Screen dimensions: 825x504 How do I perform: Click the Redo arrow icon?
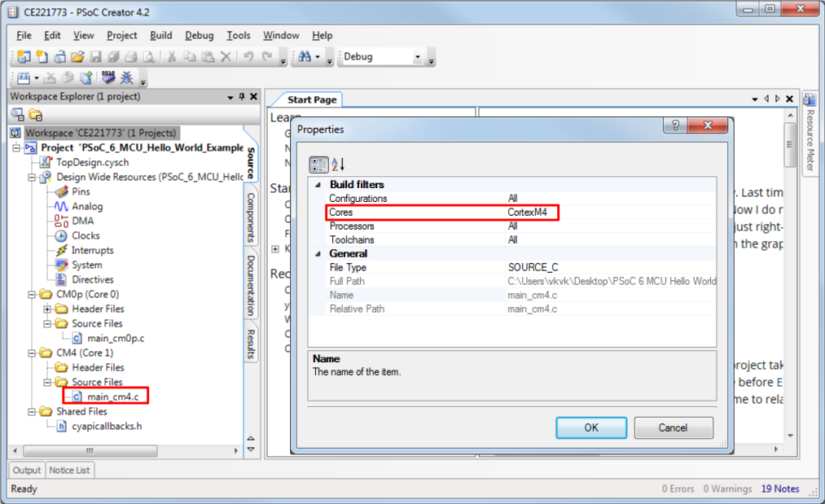(267, 57)
